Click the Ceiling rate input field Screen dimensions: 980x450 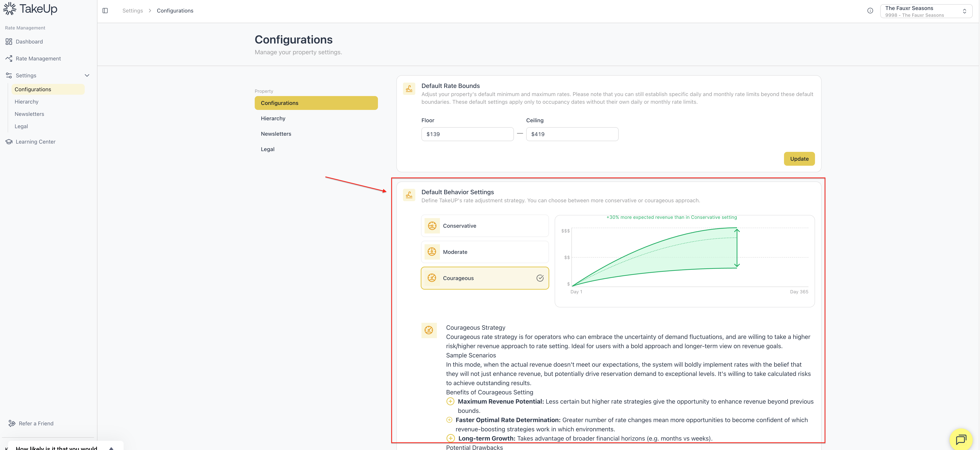click(x=572, y=134)
